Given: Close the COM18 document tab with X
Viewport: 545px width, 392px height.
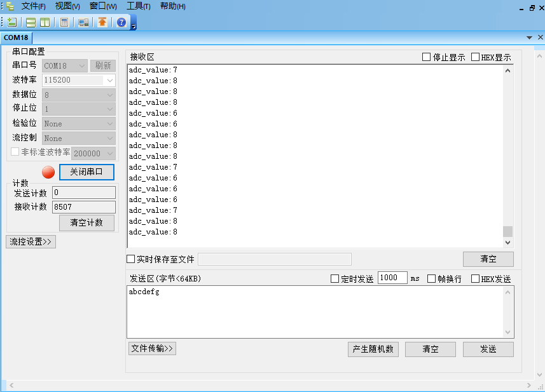Looking at the screenshot, I should (x=540, y=37).
